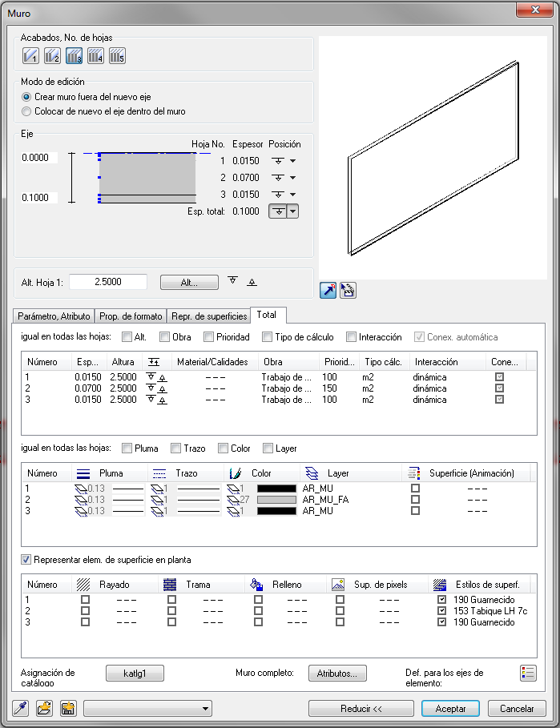This screenshot has width=560, height=728.
Task: Click blue arrow preview icon
Action: [328, 290]
